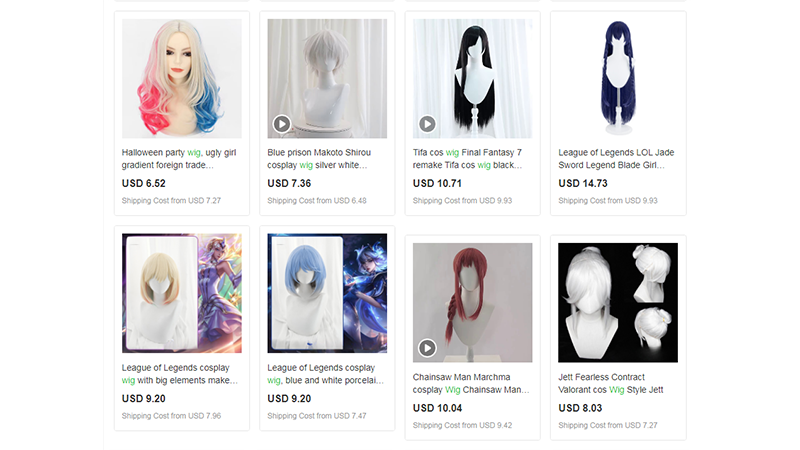The width and height of the screenshot is (800, 450).
Task: Open the blonde League of Legends cosplay wig image
Action: click(x=182, y=293)
